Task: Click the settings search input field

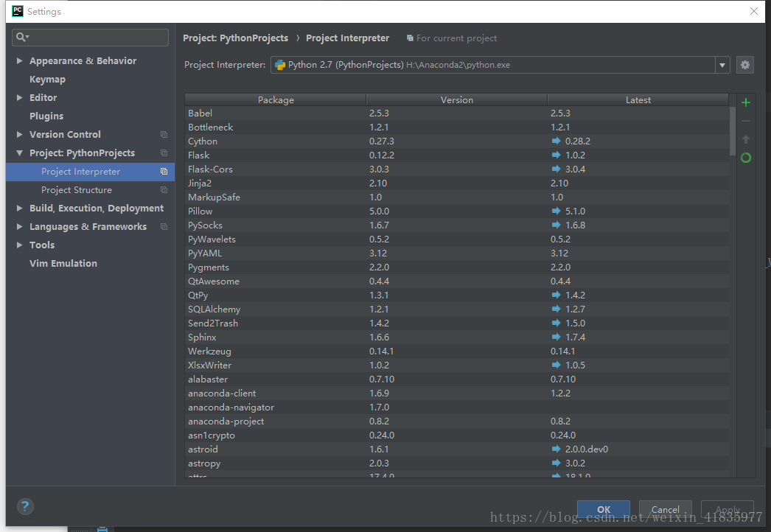Action: [x=91, y=38]
